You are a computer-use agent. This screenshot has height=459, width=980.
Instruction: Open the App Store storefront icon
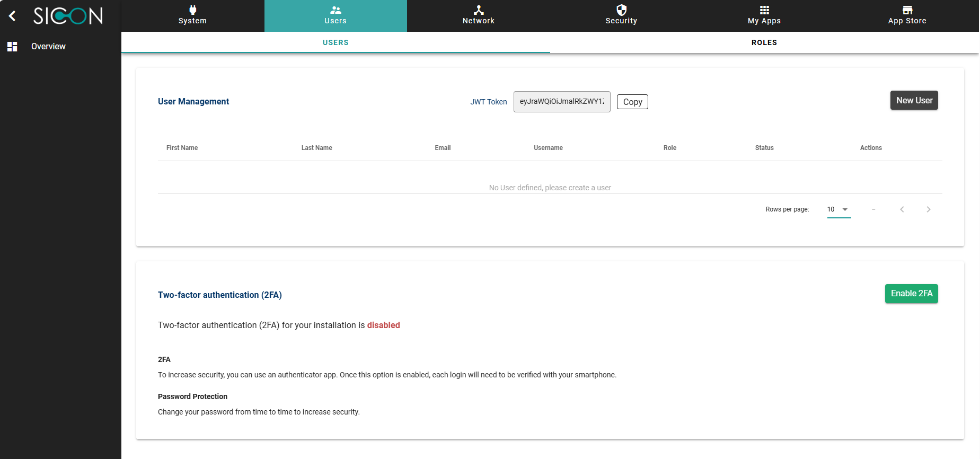pyautogui.click(x=907, y=10)
